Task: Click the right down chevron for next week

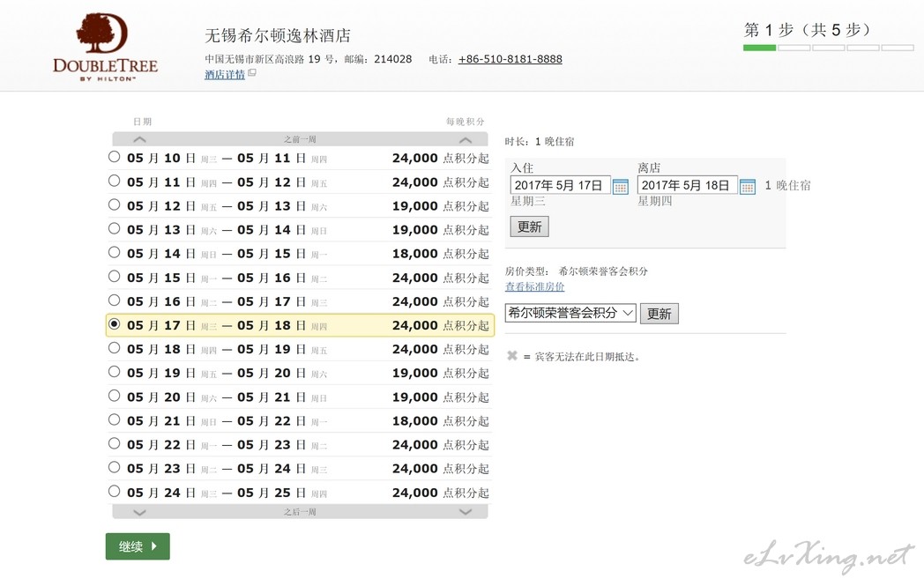Action: point(466,512)
